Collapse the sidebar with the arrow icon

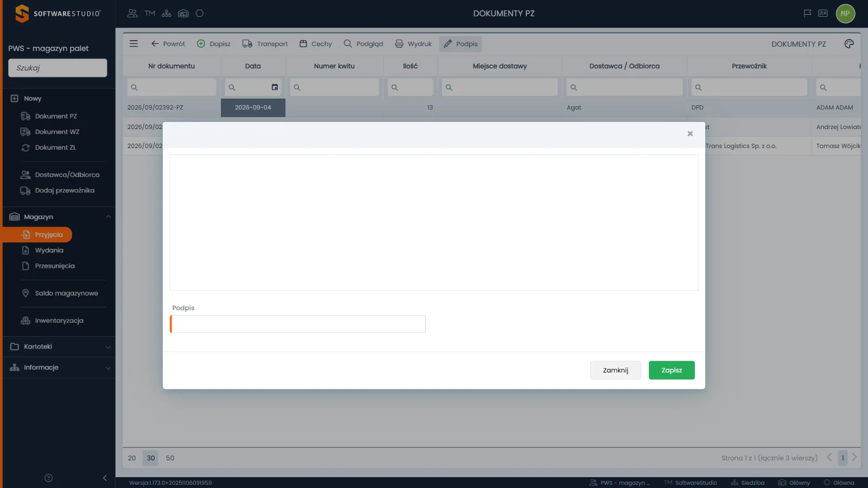[105, 478]
